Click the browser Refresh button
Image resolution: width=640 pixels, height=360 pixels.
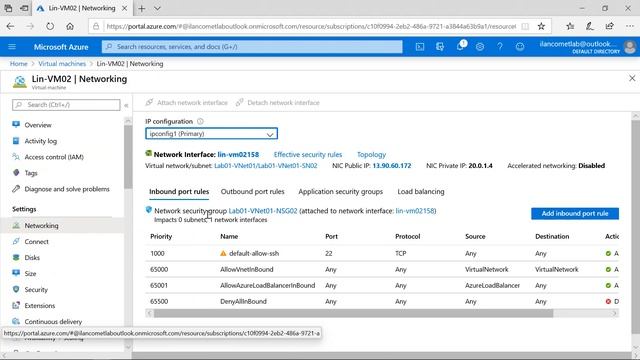click(50, 26)
